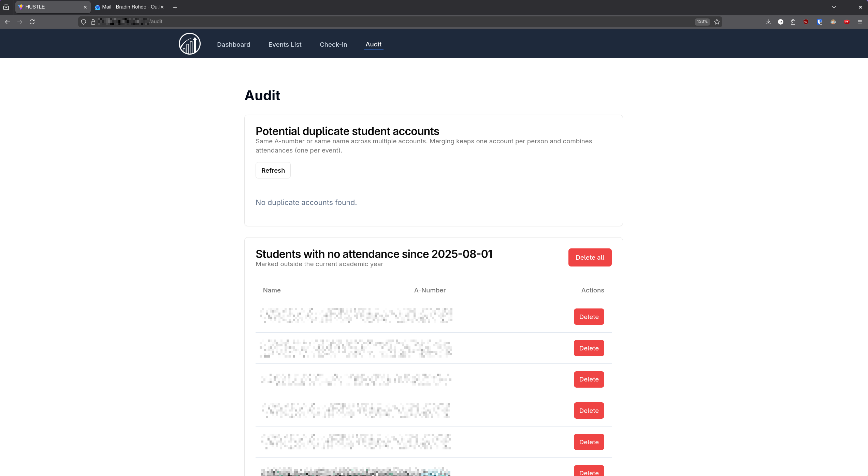This screenshot has height=476, width=868.
Task: Close the Mail - Bradin Rohde tab
Action: 162,7
